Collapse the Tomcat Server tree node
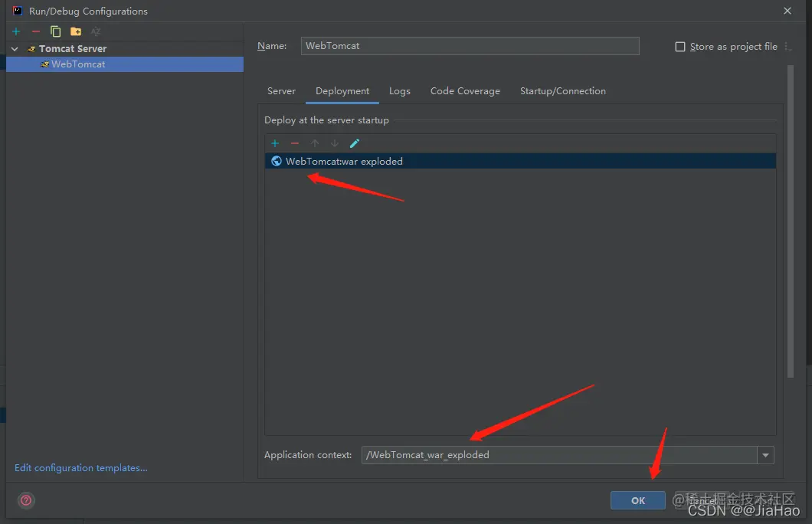 pos(15,49)
